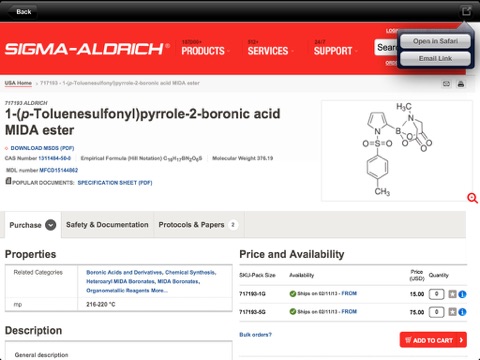
Task: Open MDL number MFCD15144862 link
Action: tap(58, 170)
